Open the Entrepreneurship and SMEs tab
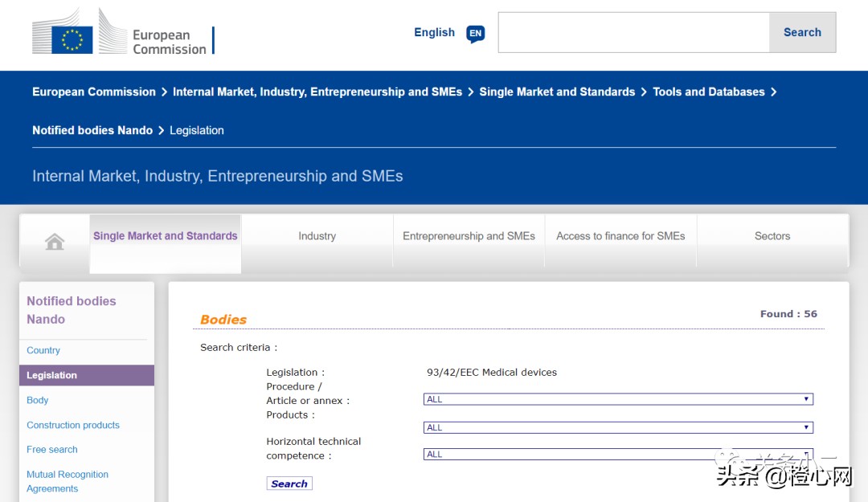Image resolution: width=868 pixels, height=502 pixels. [x=469, y=236]
